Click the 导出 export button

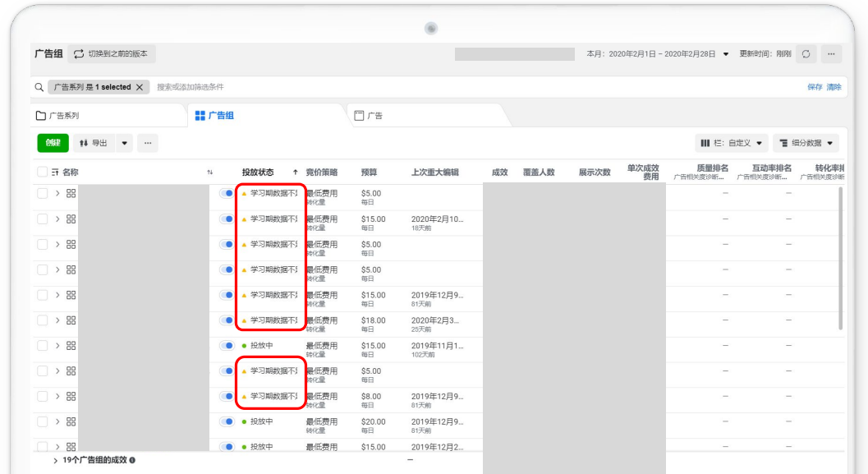94,143
